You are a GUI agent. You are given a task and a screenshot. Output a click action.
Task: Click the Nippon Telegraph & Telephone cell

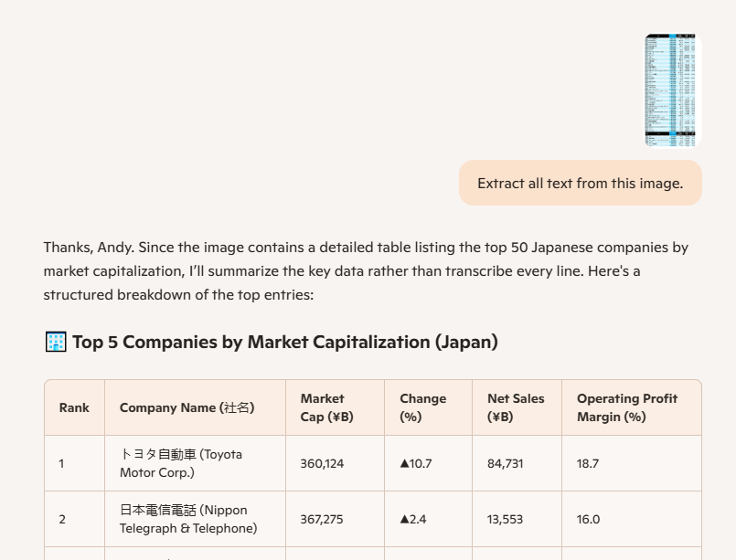click(188, 519)
